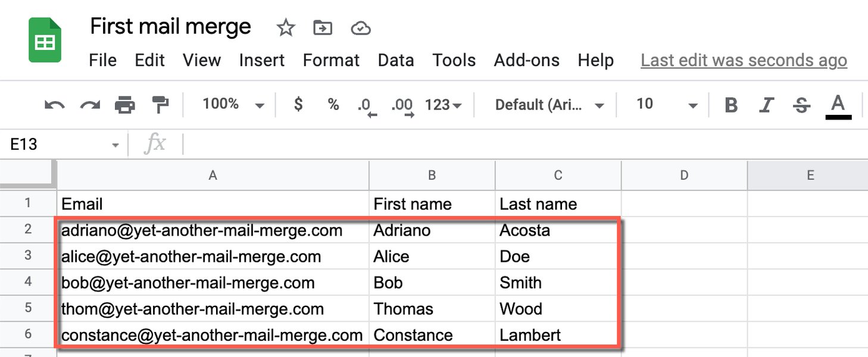Select the First name header cell
Image resolution: width=868 pixels, height=357 pixels.
(432, 203)
